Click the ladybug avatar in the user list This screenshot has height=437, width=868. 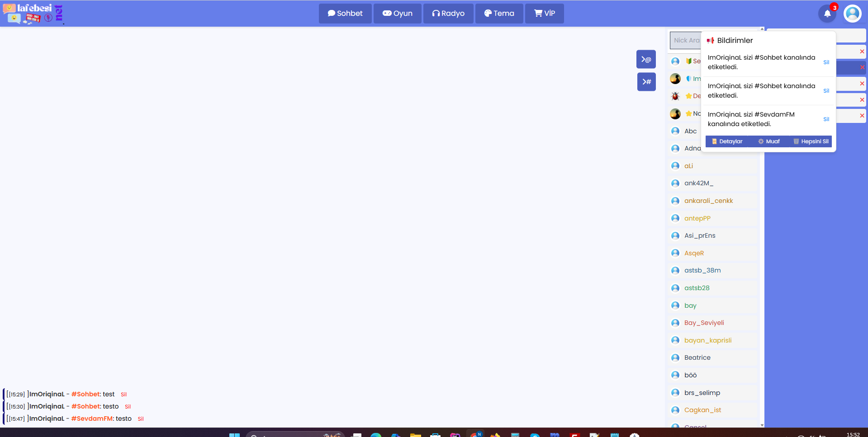pyautogui.click(x=675, y=96)
